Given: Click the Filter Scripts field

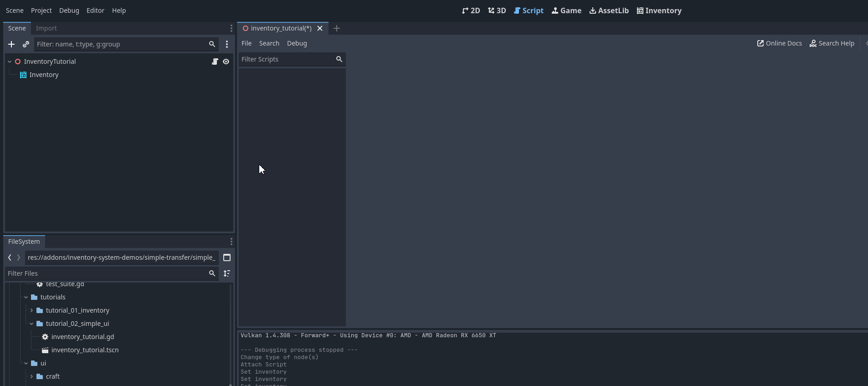Looking at the screenshot, I should (292, 59).
